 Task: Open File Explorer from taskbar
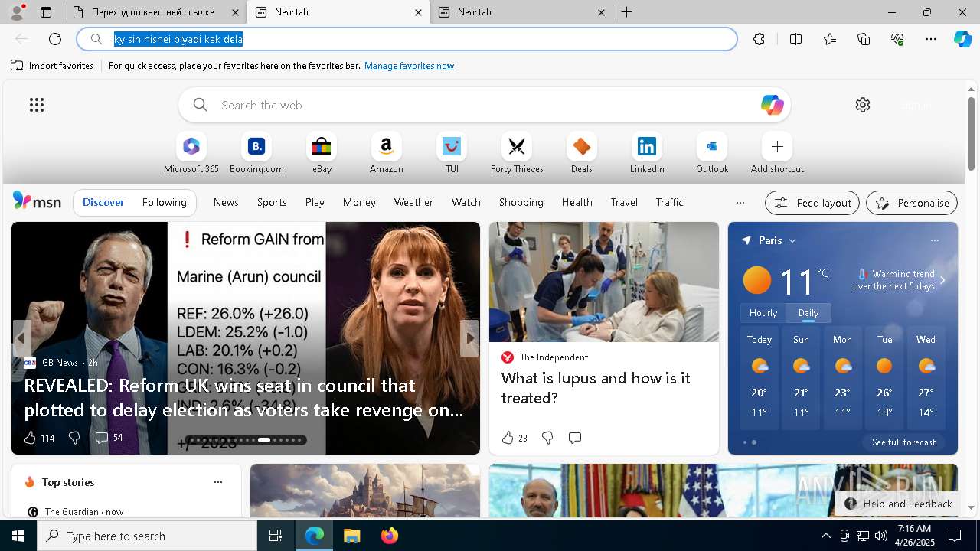tap(352, 536)
